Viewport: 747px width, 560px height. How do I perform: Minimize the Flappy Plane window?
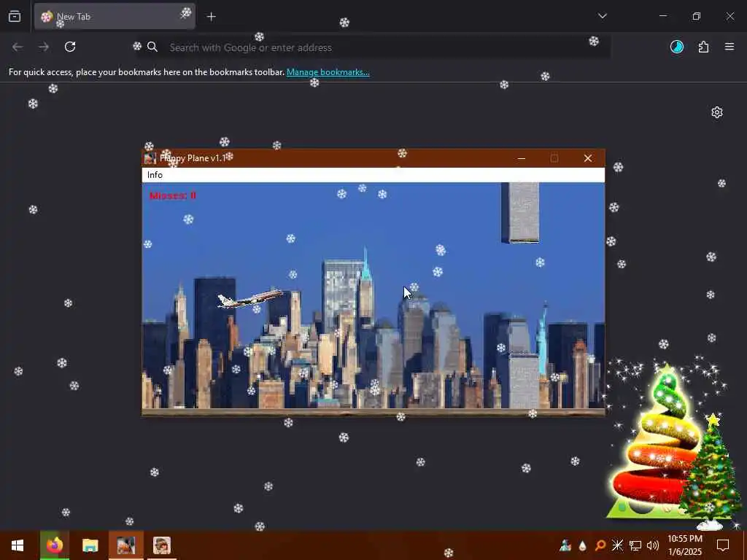point(522,158)
